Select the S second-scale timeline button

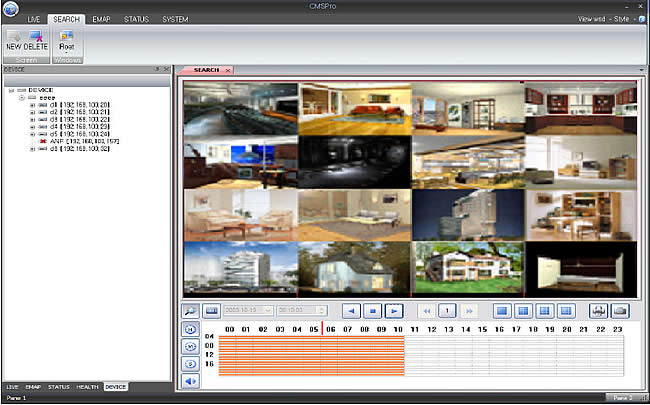coord(190,364)
